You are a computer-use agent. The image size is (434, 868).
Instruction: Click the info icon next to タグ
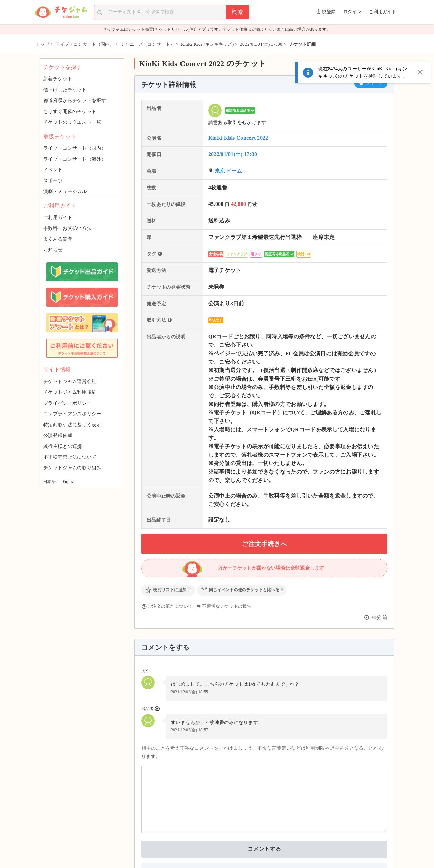point(160,254)
